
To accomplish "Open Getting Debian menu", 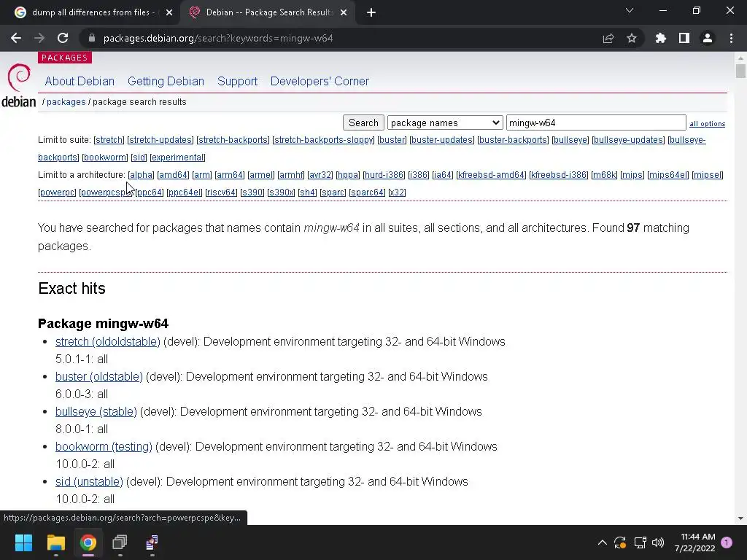I will (x=166, y=82).
